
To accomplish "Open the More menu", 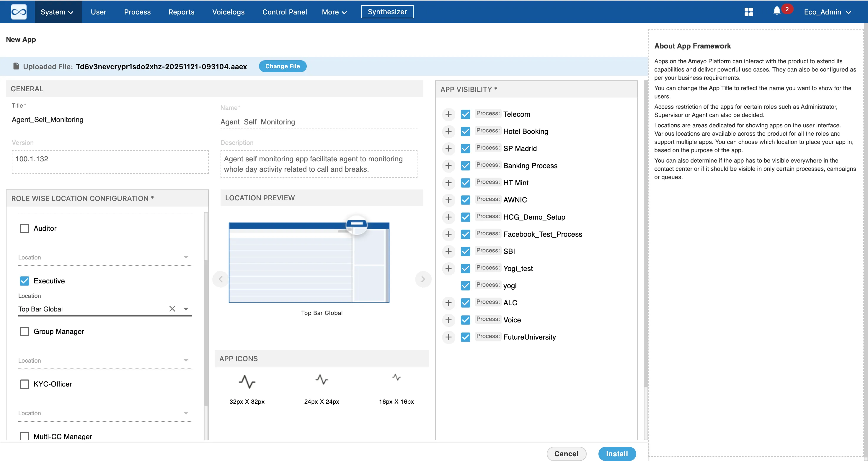I will 334,12.
